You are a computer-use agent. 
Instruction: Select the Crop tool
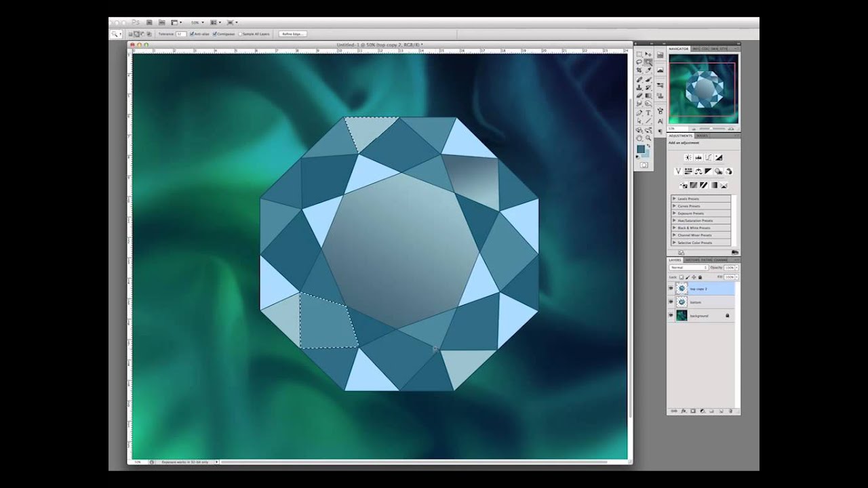(x=639, y=70)
